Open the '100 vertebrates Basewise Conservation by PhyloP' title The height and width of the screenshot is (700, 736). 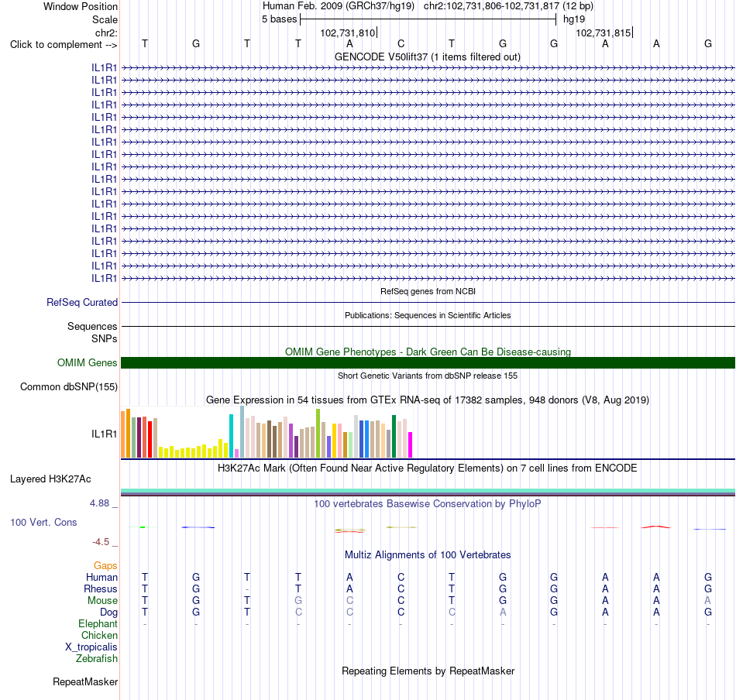click(x=428, y=504)
